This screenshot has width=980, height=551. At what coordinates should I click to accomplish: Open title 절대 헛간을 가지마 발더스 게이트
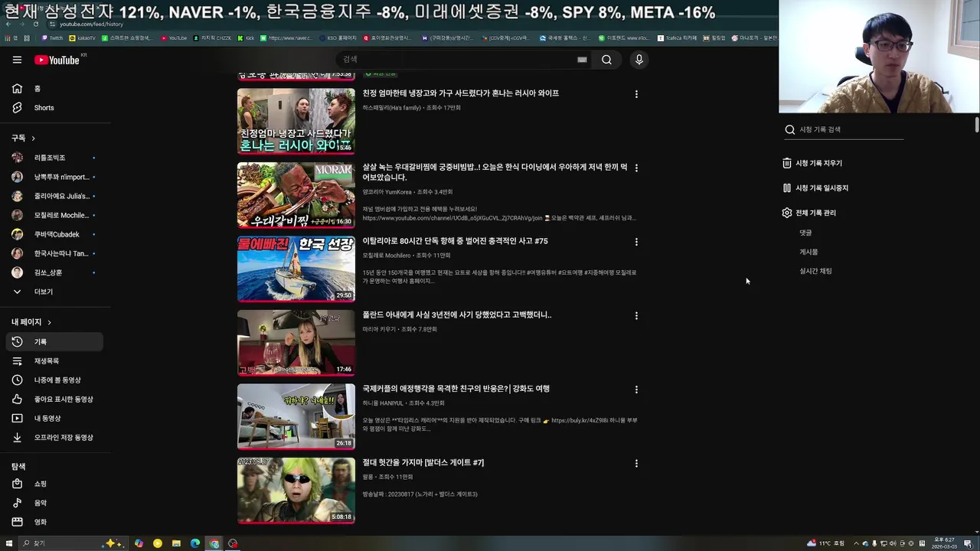click(x=423, y=463)
